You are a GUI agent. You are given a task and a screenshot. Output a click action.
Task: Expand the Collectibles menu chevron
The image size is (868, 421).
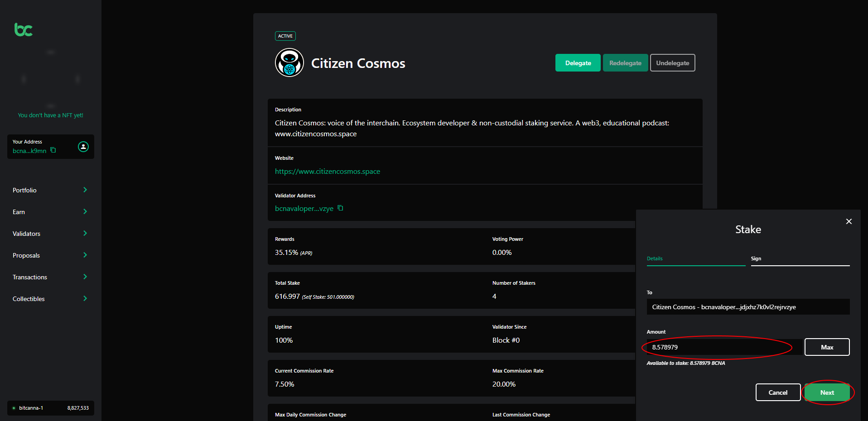tap(85, 298)
